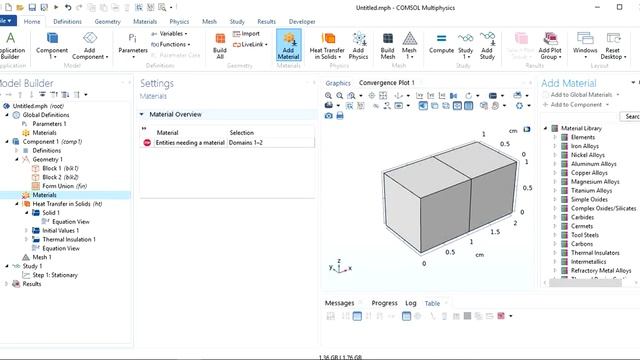Click the Compute button

441,43
